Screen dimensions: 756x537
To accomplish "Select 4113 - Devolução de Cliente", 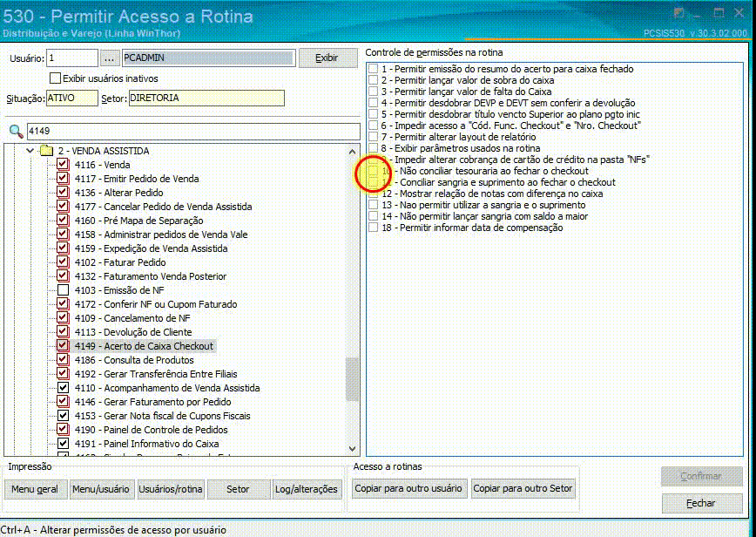I will point(132,332).
